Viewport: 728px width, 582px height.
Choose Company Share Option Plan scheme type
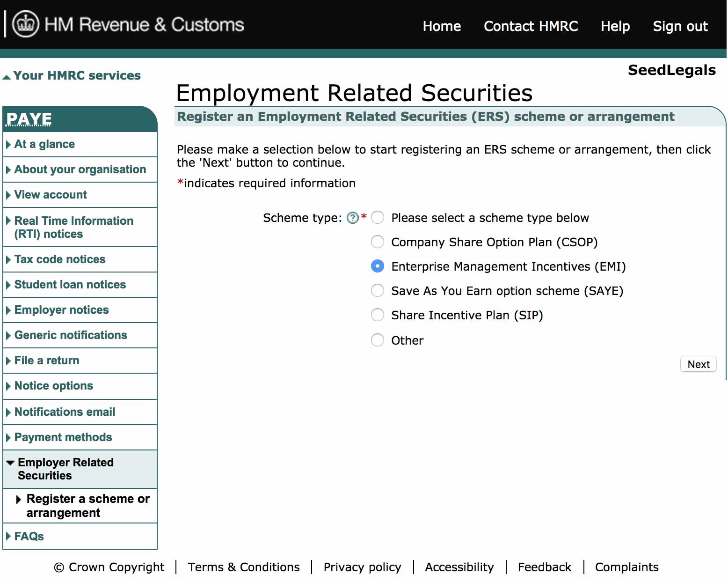[377, 242]
